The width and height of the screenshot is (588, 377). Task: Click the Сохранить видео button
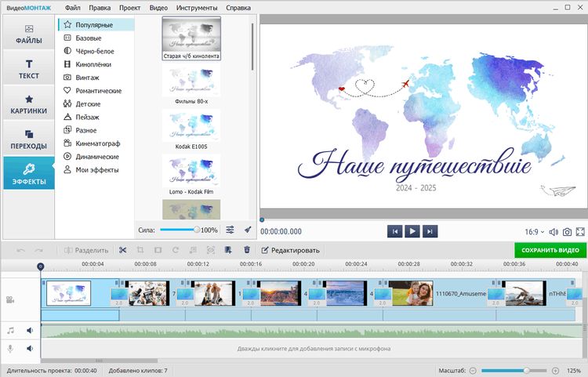coord(550,250)
